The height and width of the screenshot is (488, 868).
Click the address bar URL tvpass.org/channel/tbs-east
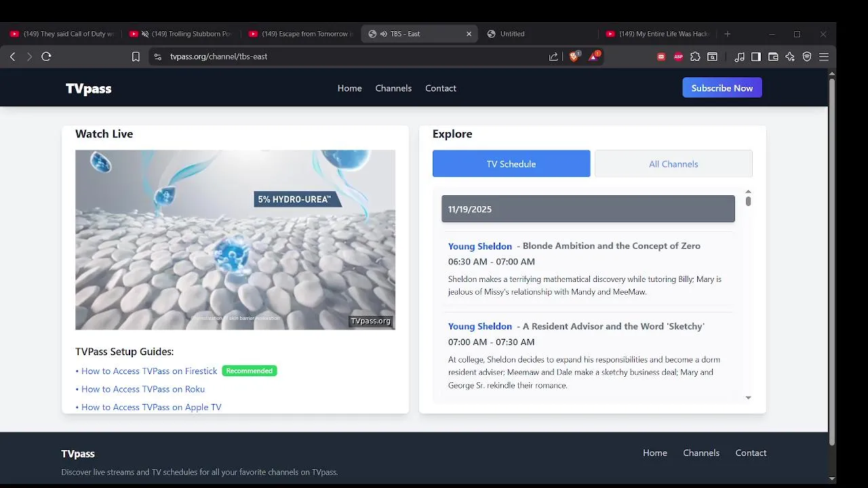(x=218, y=57)
